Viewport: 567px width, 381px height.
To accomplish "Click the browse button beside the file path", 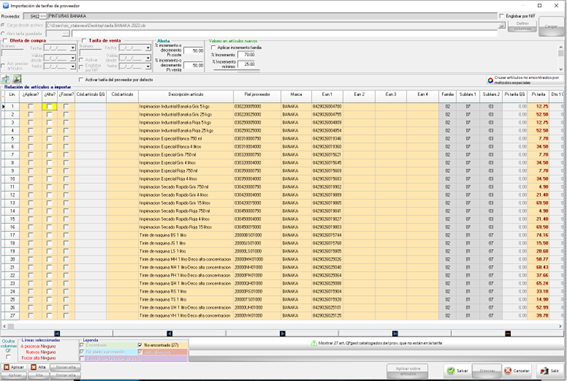I will click(502, 25).
